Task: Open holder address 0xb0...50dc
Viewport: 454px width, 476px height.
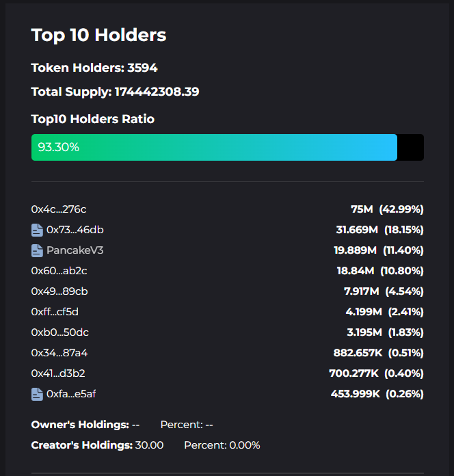Action: 60,332
